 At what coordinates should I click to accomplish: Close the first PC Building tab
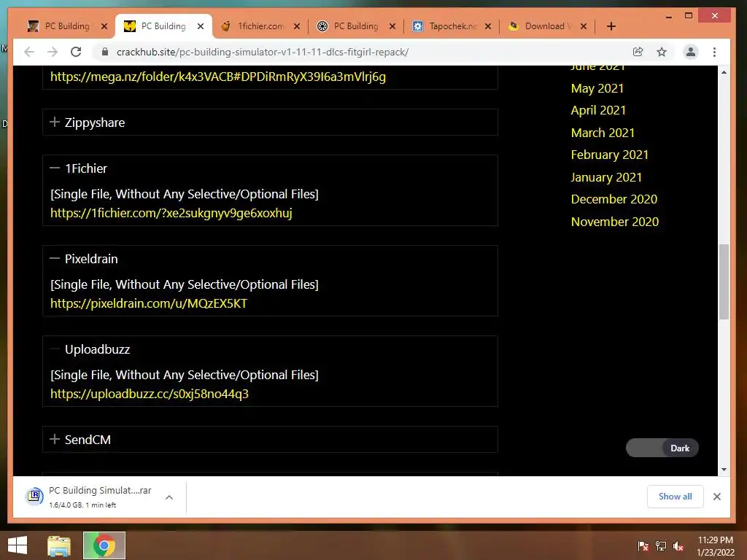click(x=104, y=26)
